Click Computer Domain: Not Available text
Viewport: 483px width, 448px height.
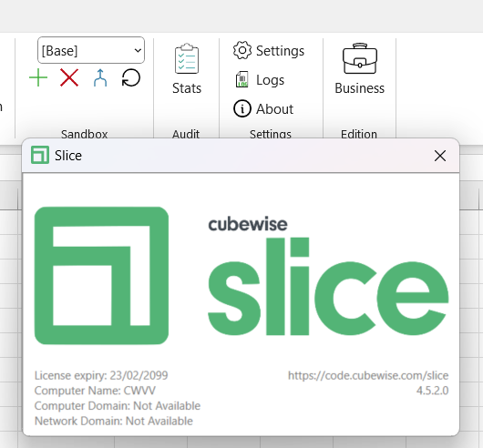pos(118,406)
